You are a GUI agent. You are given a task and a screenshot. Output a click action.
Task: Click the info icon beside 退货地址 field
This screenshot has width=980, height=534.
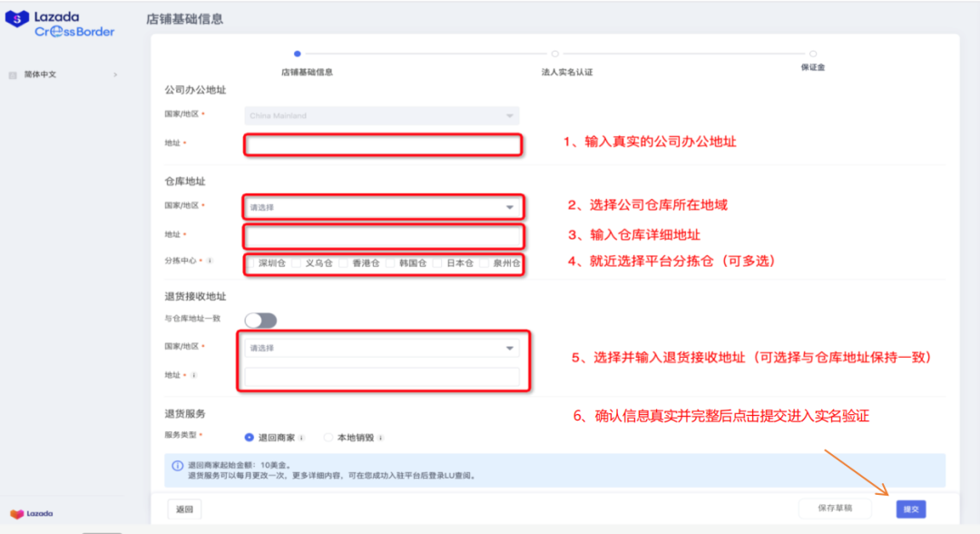coord(194,376)
